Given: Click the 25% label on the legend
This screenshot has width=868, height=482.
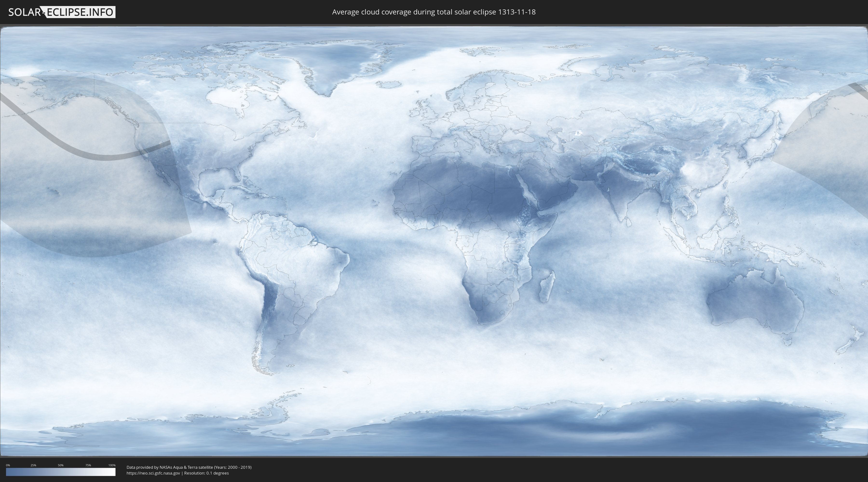Looking at the screenshot, I should tap(33, 465).
